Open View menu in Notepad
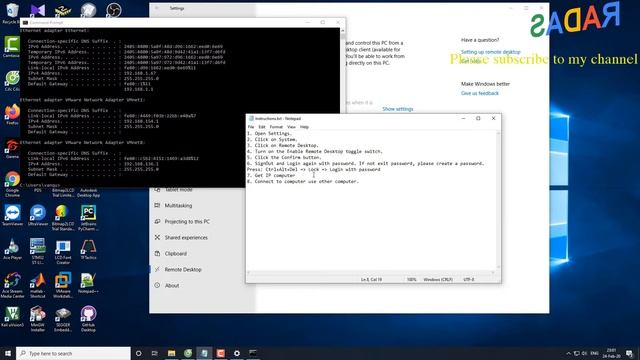Image resolution: width=640 pixels, height=360 pixels. (291, 127)
